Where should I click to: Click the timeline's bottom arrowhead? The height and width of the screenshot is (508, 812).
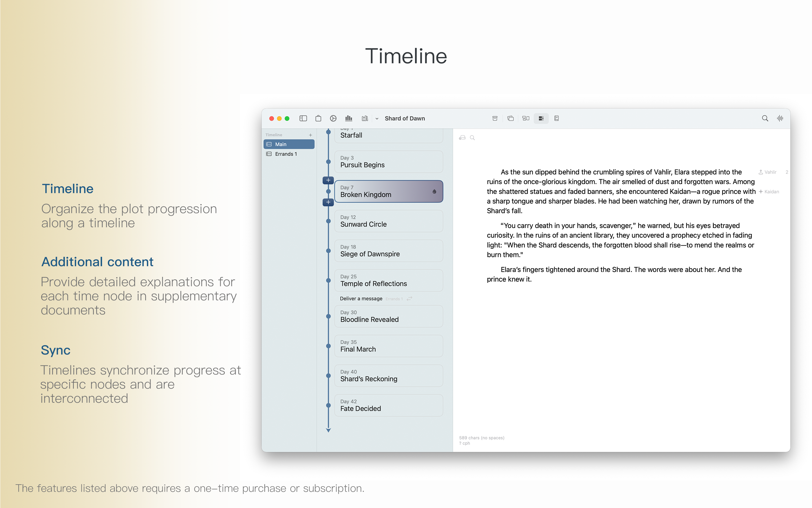(328, 430)
